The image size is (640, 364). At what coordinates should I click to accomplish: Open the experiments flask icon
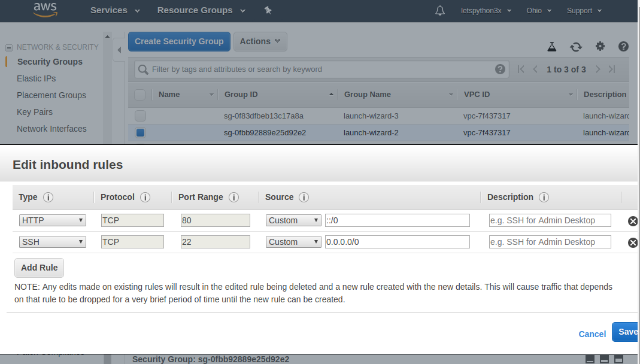tap(552, 47)
